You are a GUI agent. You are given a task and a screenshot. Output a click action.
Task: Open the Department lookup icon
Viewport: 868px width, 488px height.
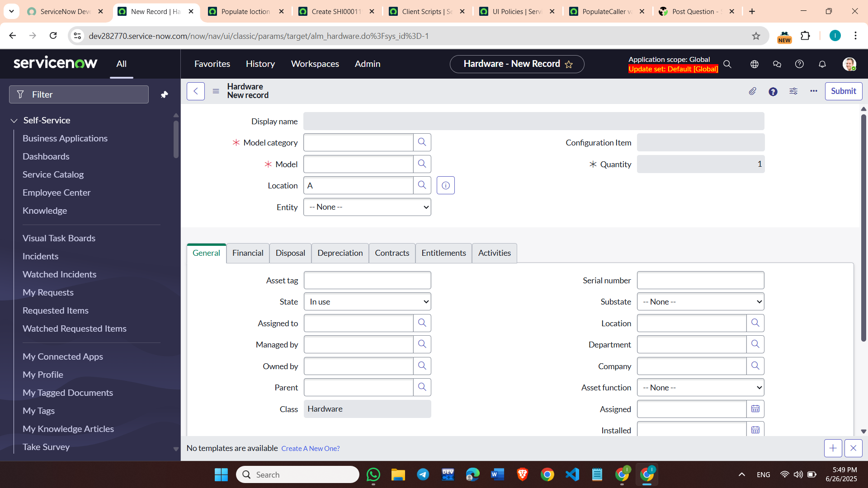coord(755,344)
